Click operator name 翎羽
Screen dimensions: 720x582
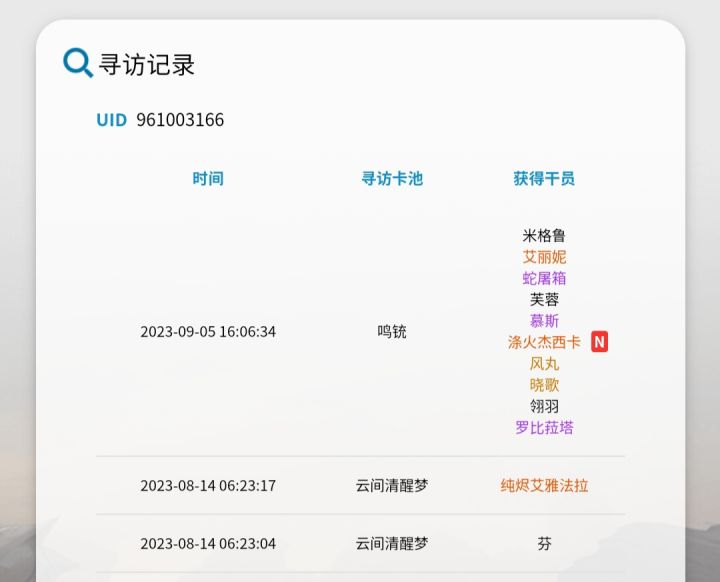[x=544, y=406]
